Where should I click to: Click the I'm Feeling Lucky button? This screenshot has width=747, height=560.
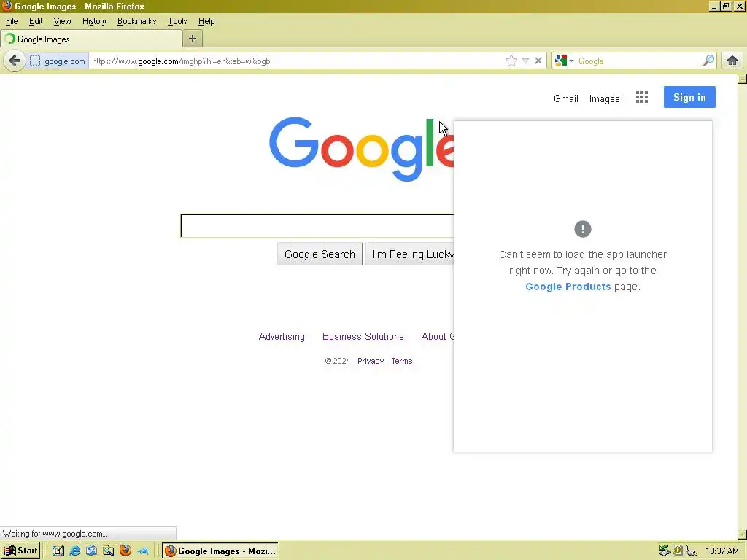pos(410,254)
